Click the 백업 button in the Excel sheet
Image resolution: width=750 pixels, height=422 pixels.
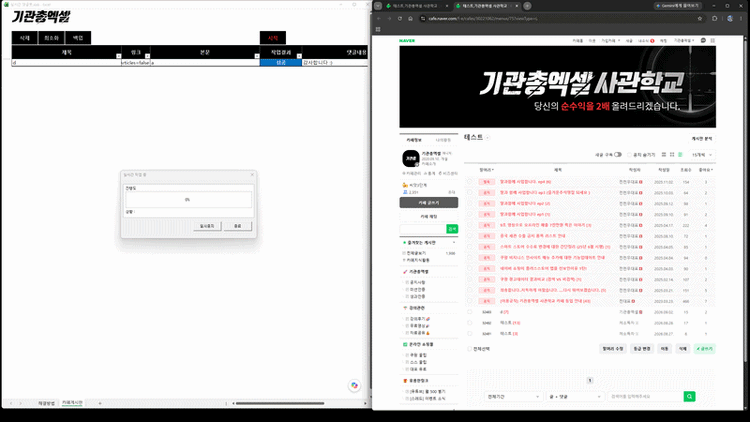pyautogui.click(x=78, y=38)
